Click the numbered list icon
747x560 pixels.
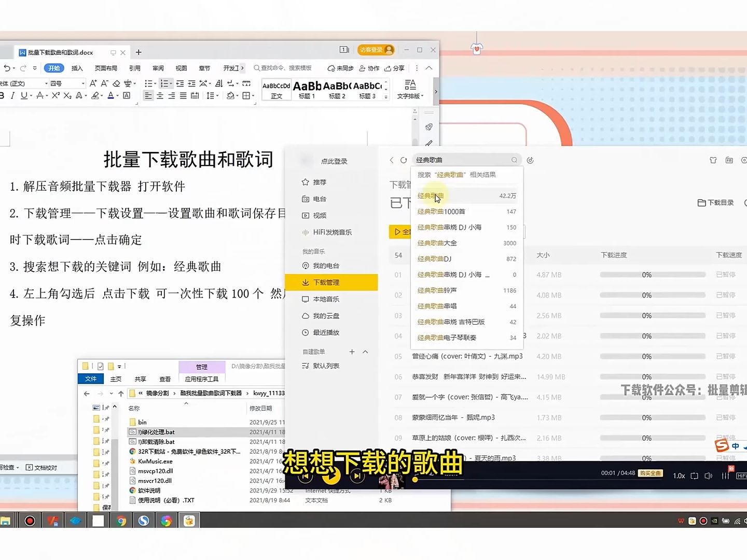click(164, 83)
